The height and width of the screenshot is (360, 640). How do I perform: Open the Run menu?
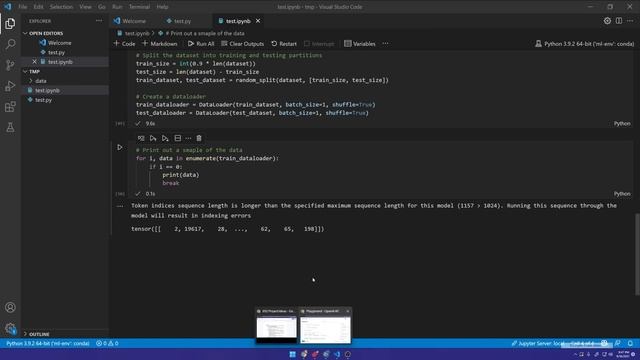click(x=117, y=7)
